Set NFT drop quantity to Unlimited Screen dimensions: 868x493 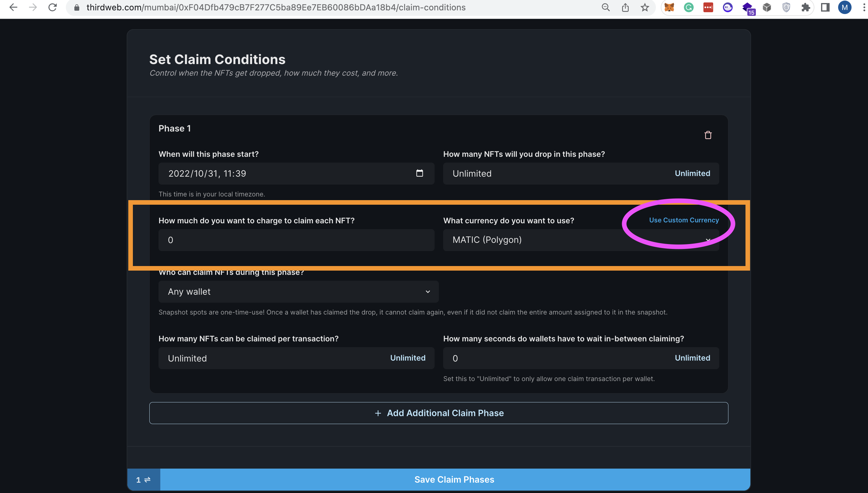click(692, 173)
